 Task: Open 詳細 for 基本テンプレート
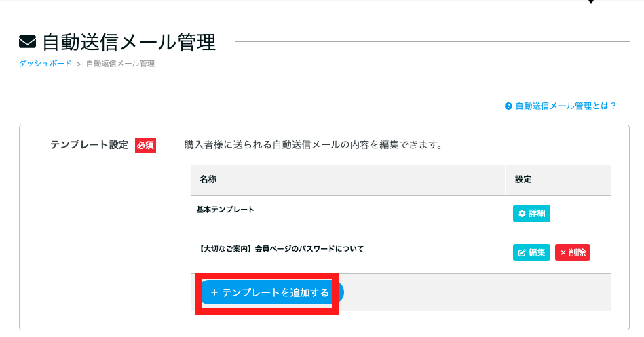pyautogui.click(x=531, y=214)
